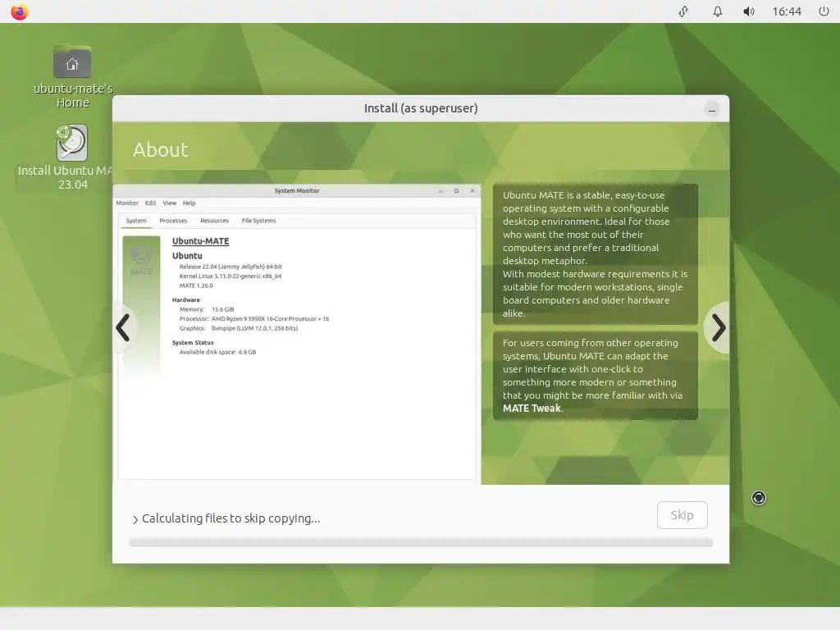Click the Calculating files to skip copying text
The height and width of the screenshot is (630, 840).
231,518
